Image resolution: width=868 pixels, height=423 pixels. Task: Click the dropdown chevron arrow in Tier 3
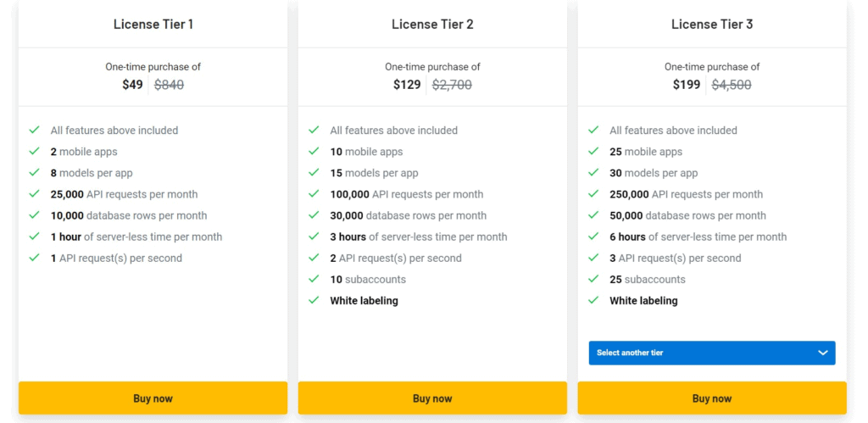click(823, 353)
